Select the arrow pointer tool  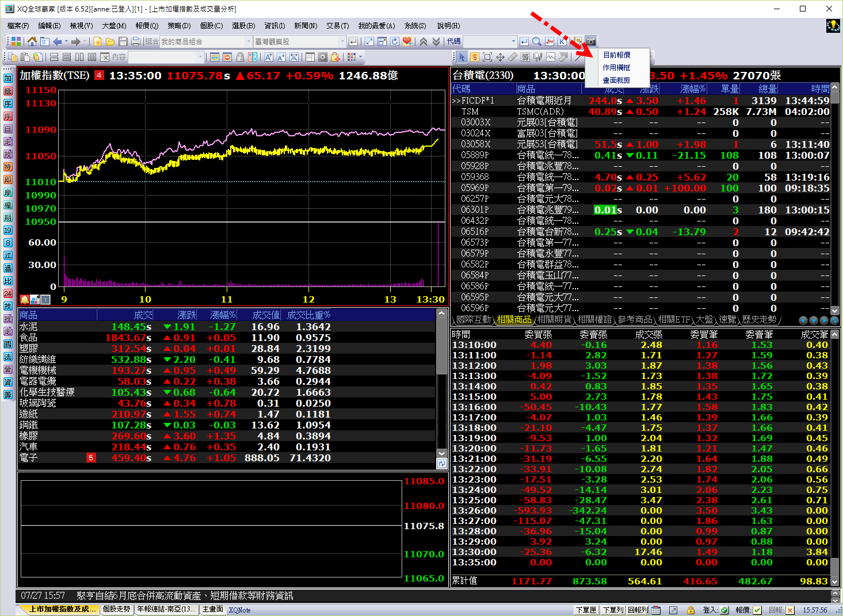point(461,57)
